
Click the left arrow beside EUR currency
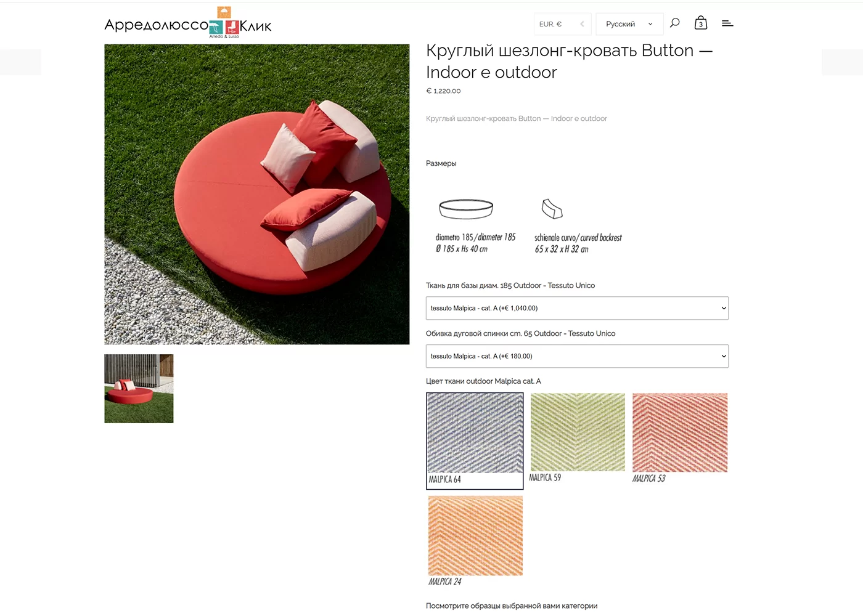582,24
